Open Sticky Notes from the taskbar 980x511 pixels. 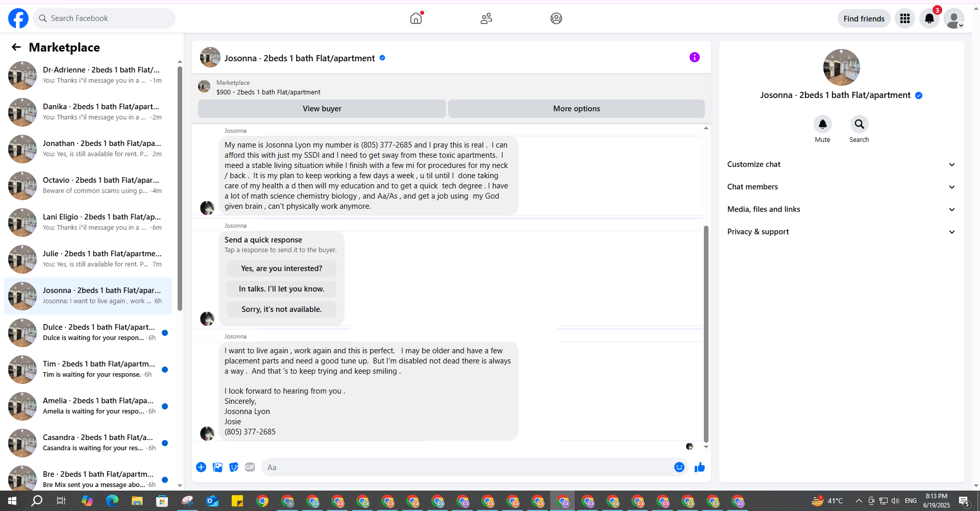[237, 501]
